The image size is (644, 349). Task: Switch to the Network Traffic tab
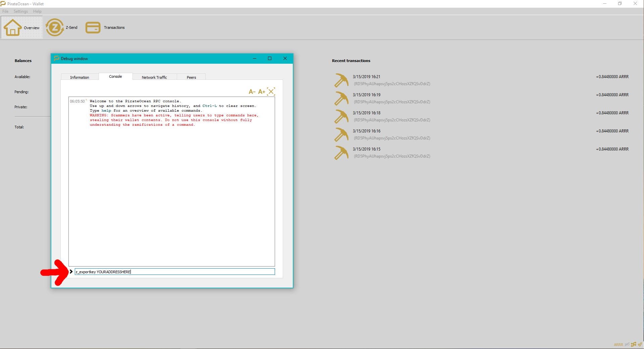coord(154,77)
